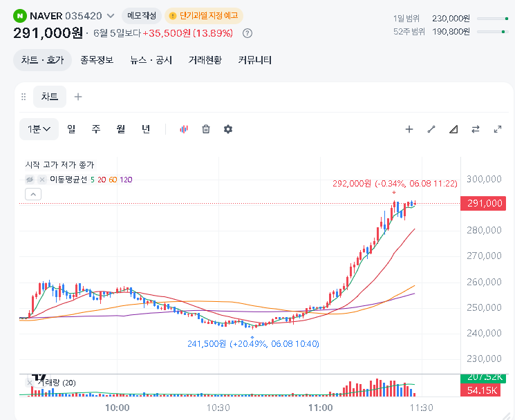Click the 291,000 current price tag
Viewport: 515px width, 420px height.
point(483,203)
